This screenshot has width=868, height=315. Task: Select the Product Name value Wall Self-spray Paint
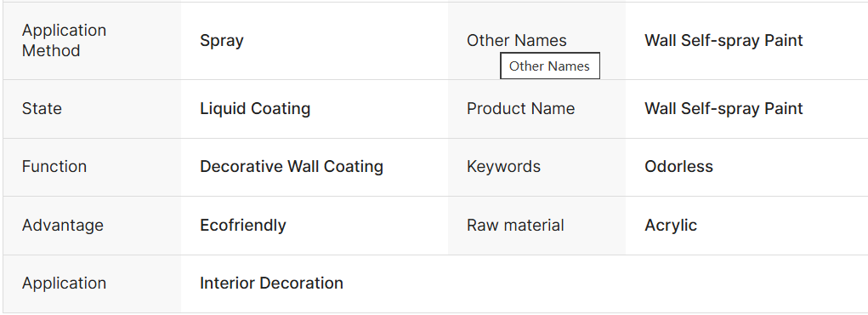723,109
